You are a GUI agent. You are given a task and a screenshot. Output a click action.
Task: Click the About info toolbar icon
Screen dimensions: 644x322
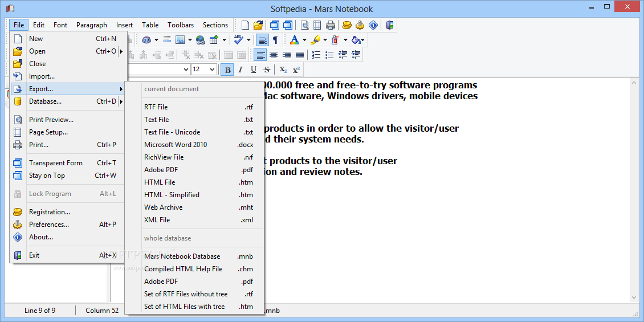[x=373, y=25]
